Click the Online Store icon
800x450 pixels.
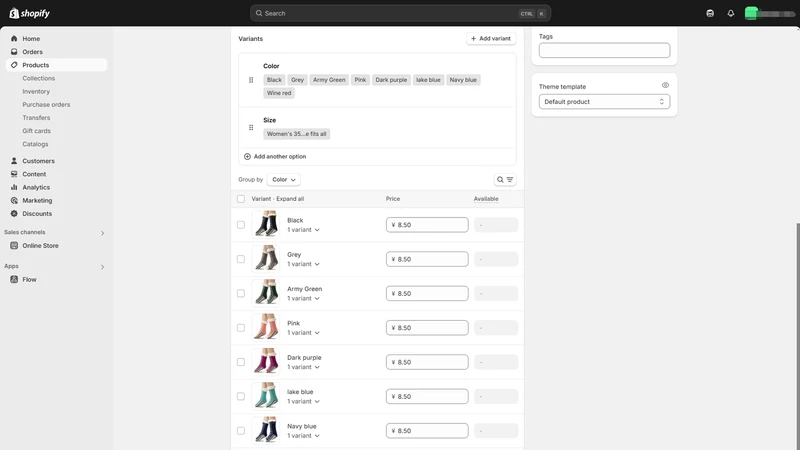click(x=14, y=245)
